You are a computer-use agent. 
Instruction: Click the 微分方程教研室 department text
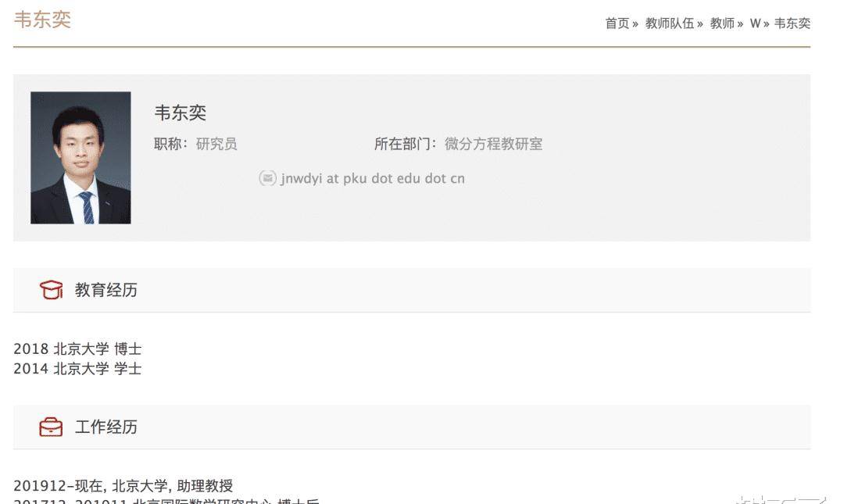coord(494,144)
